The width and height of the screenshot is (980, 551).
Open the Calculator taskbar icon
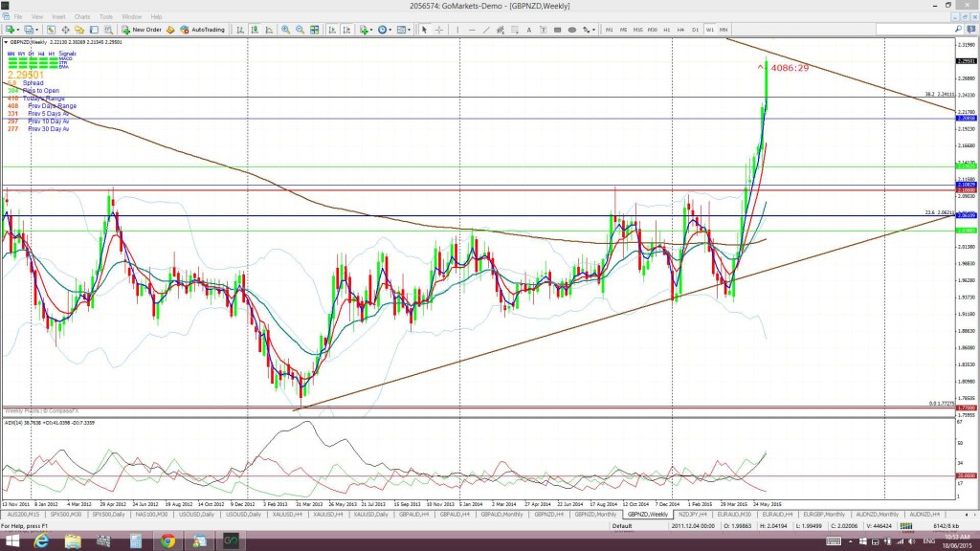136,541
